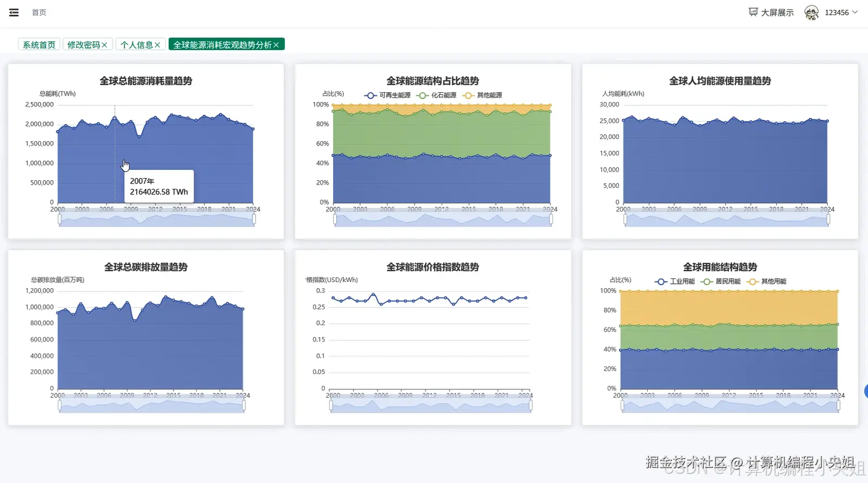Toggle the 工业用能 legend series
The image size is (868, 483).
click(675, 281)
